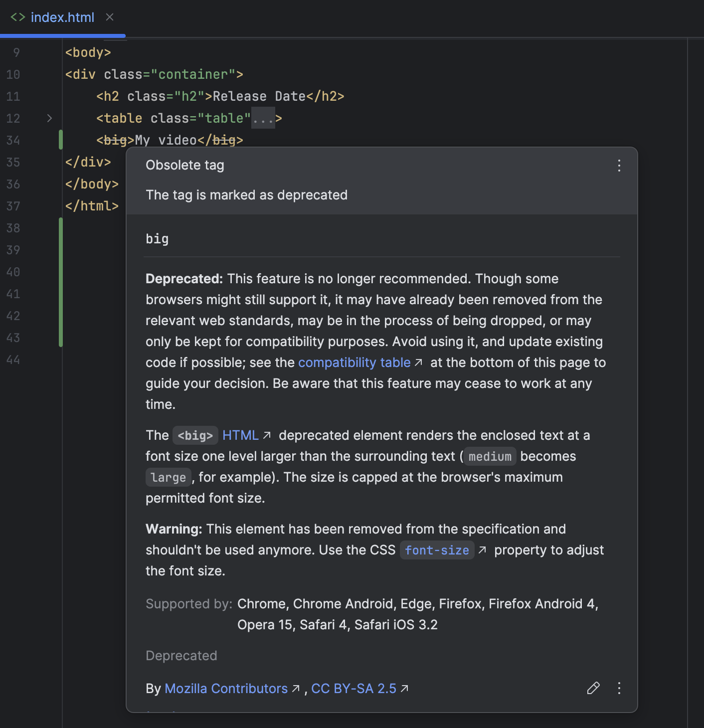Click the external-link arrow beside Mozilla Contributors

tap(296, 689)
